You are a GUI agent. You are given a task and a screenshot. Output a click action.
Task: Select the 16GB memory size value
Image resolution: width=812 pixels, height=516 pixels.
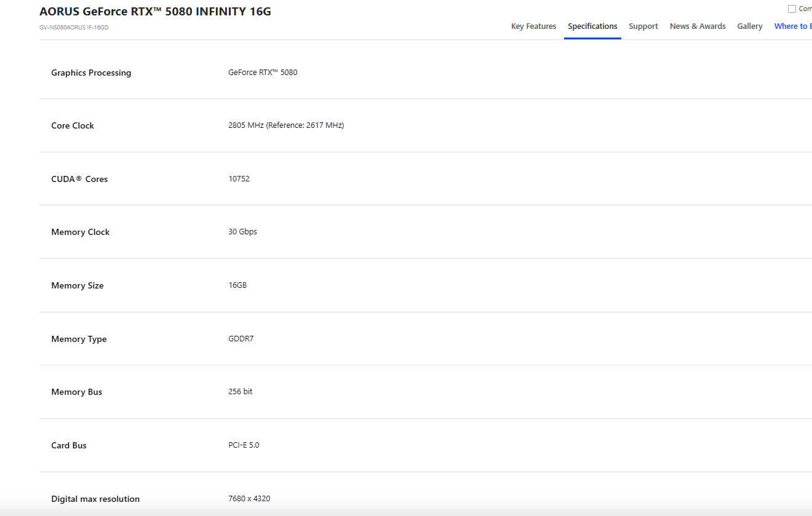237,285
